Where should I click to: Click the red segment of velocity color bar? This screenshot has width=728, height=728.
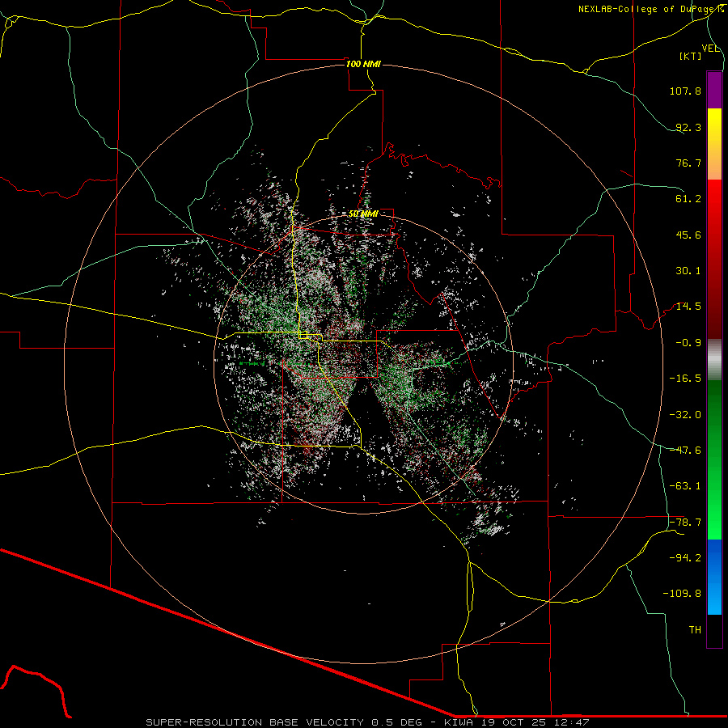pos(714,259)
